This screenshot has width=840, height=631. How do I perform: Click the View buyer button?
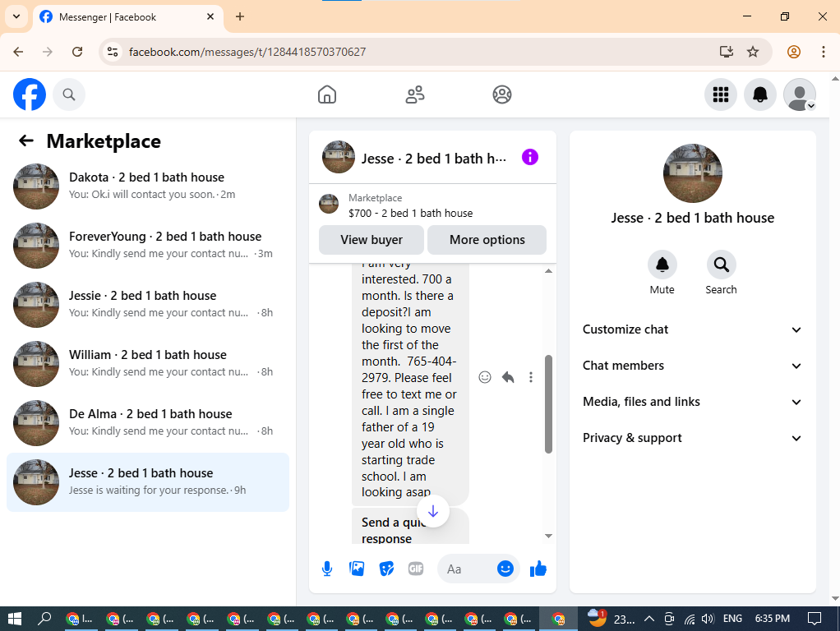tap(372, 240)
